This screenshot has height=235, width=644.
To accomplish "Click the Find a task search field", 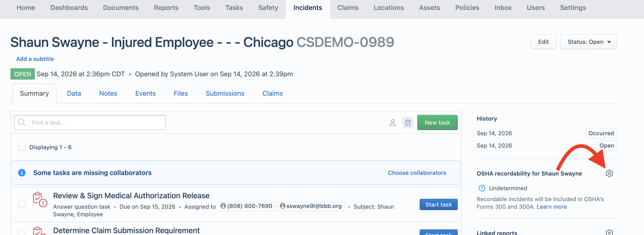I will click(x=90, y=122).
